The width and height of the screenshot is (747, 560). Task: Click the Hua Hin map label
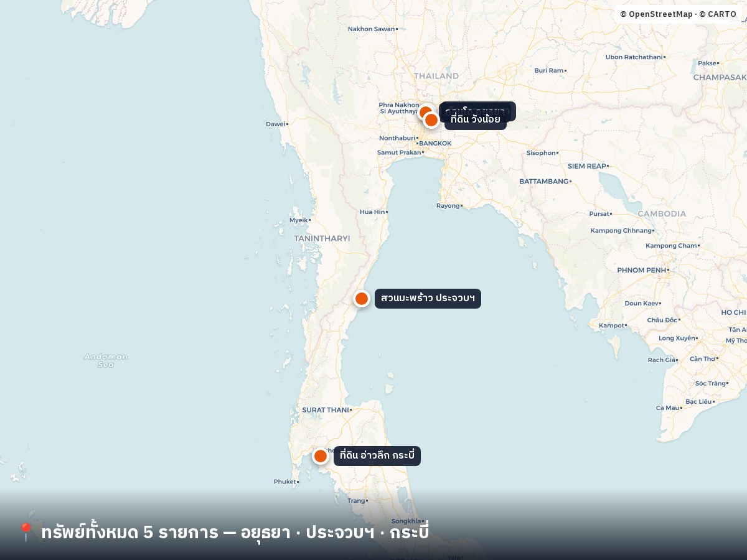372,212
